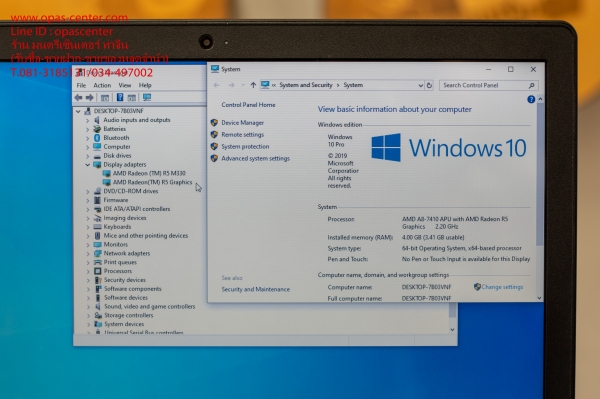
Task: Click Up arrow in System window
Action: (x=253, y=85)
